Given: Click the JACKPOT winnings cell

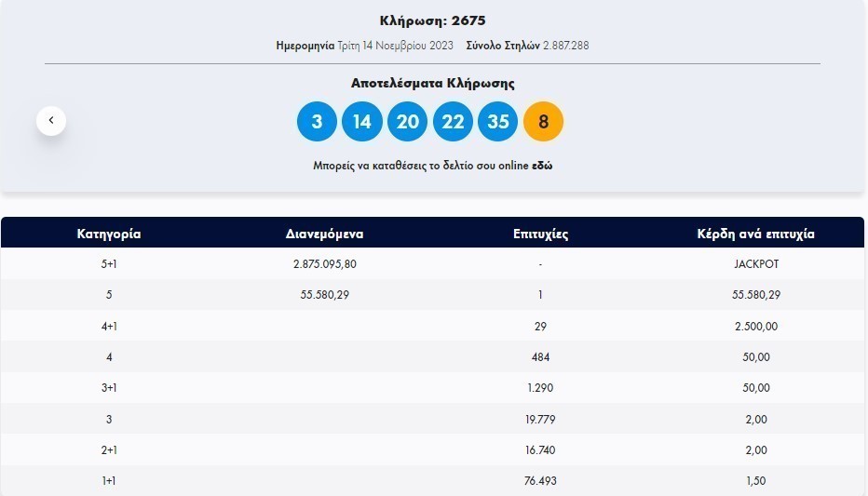Looking at the screenshot, I should [756, 264].
